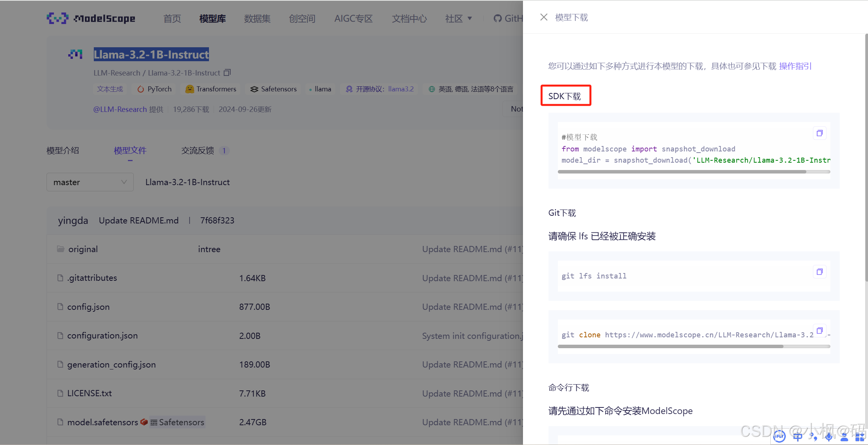
Task: Copy the SDK download code snippet
Action: pyautogui.click(x=819, y=133)
